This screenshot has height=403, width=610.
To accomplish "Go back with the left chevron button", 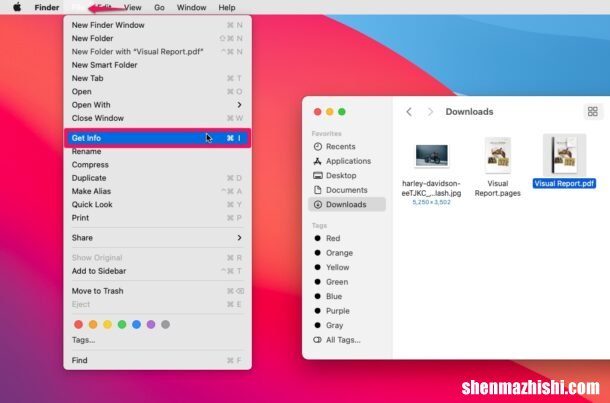I will [409, 112].
